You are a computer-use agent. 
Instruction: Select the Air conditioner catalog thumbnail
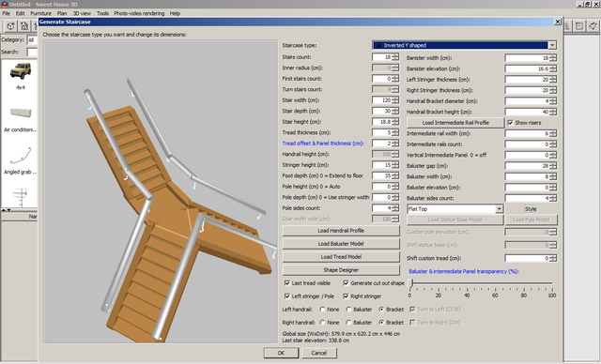pyautogui.click(x=21, y=113)
